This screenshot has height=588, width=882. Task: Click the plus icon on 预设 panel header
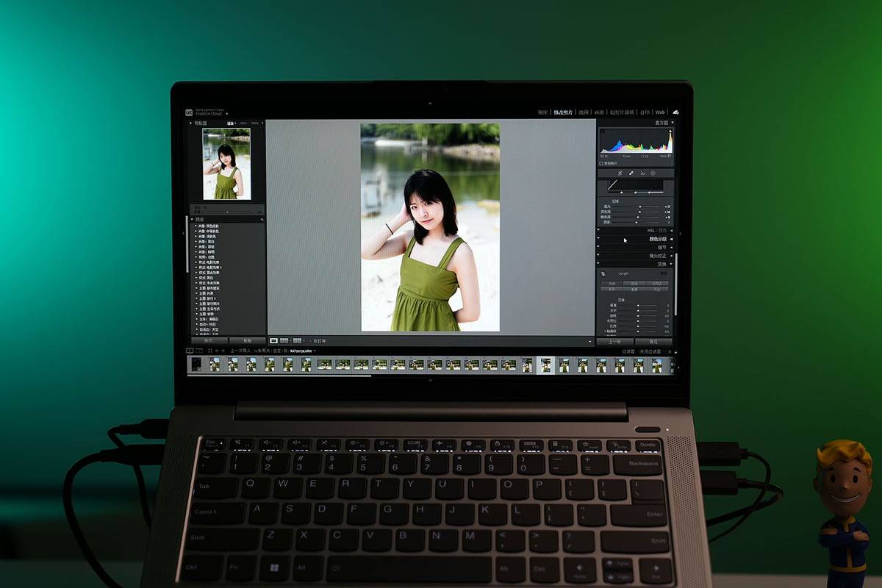[262, 220]
